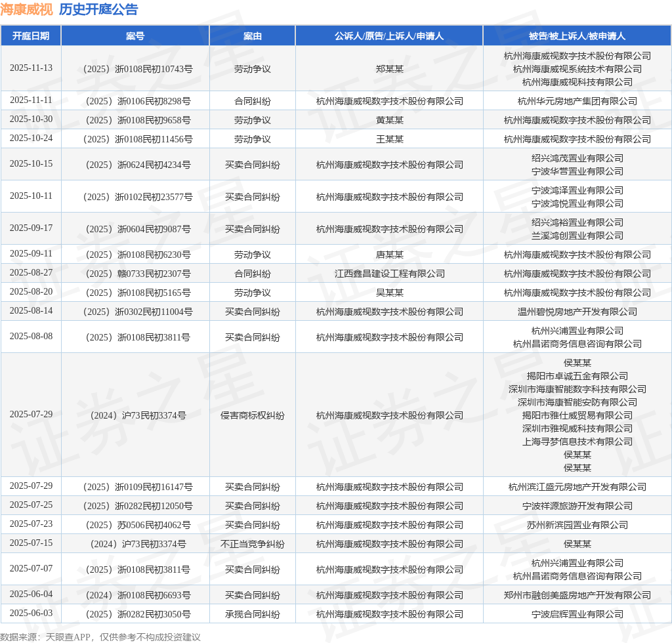Viewport: 672px width, 643px height.
Task: Click date cell 2025-06-03
Action: point(31,613)
